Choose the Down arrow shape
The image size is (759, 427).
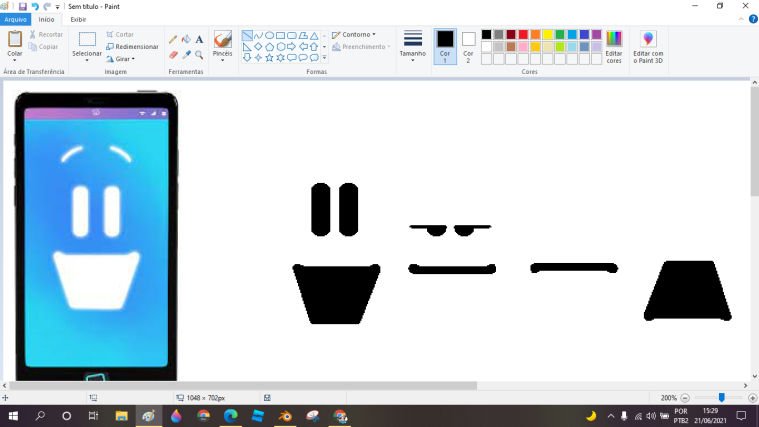pyautogui.click(x=247, y=58)
